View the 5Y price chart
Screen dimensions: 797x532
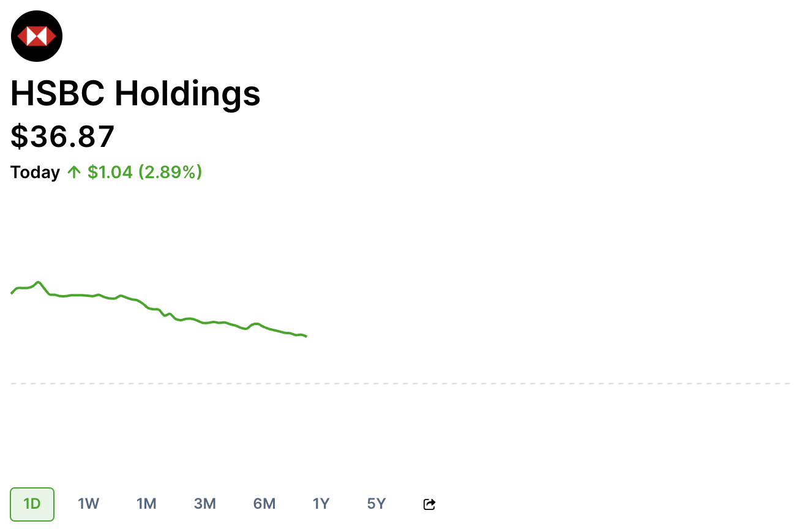pos(376,504)
